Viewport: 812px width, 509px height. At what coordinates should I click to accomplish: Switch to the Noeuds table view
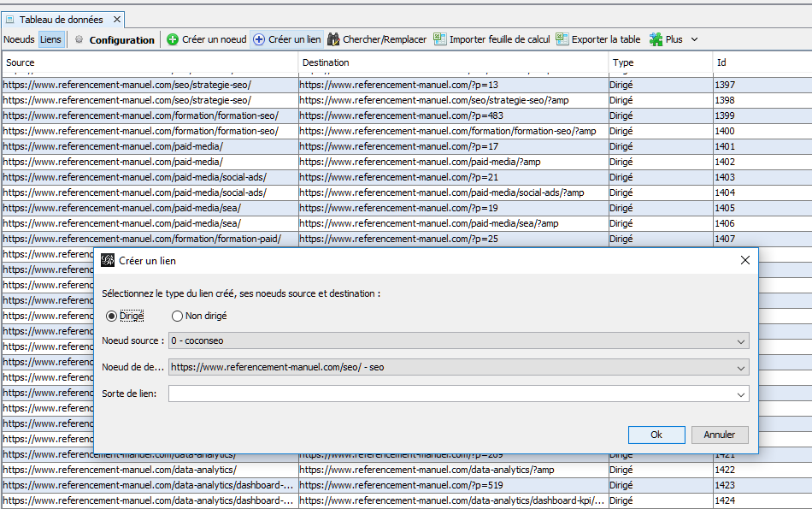(x=19, y=39)
